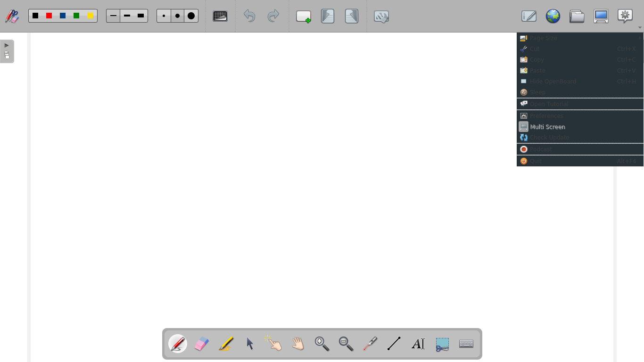644x362 pixels.
Task: Pick the Highlighter (marker) tool
Action: [x=226, y=344]
